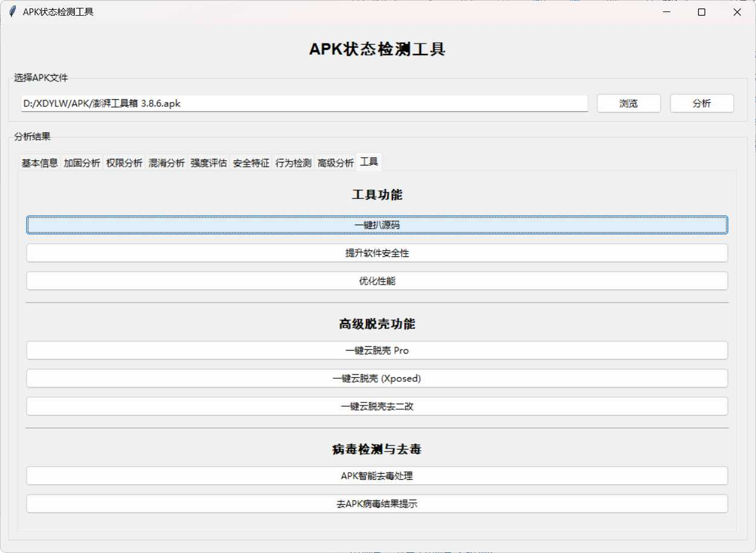
Task: Click 提升软件安全性 to harden the APK
Action: pos(377,253)
